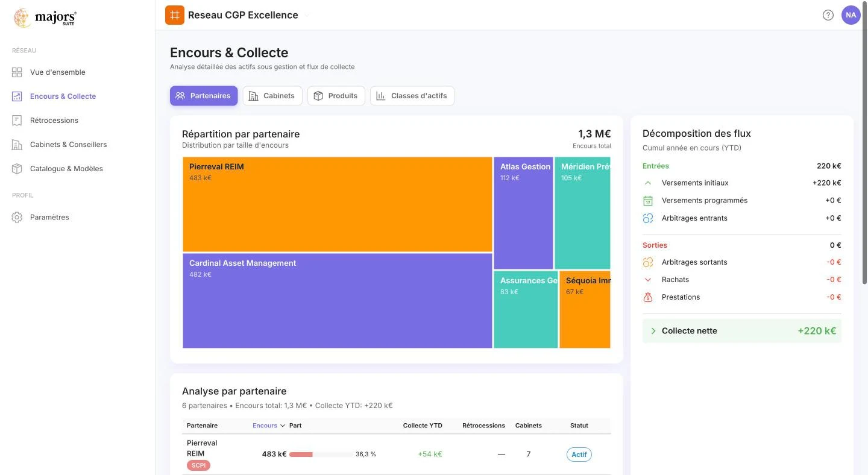Image resolution: width=868 pixels, height=475 pixels.
Task: Click the Versements initiaux up-arrow icon
Action: (x=648, y=183)
